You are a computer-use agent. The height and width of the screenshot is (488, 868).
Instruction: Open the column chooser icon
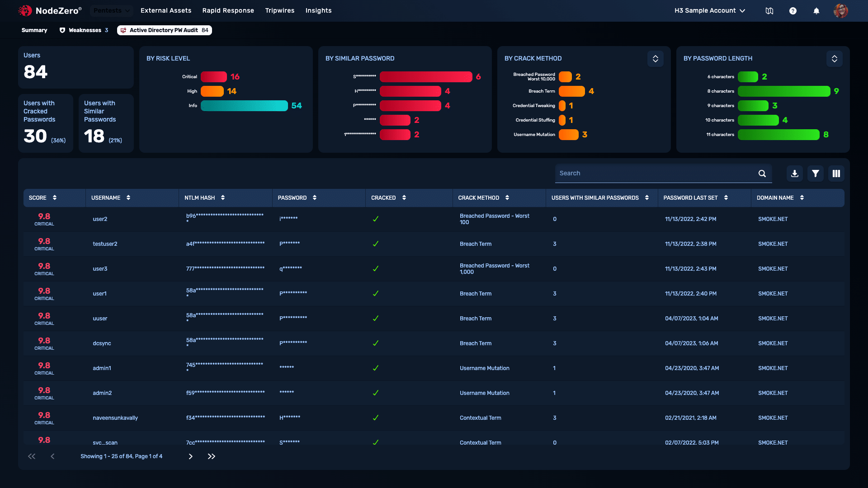coord(836,174)
